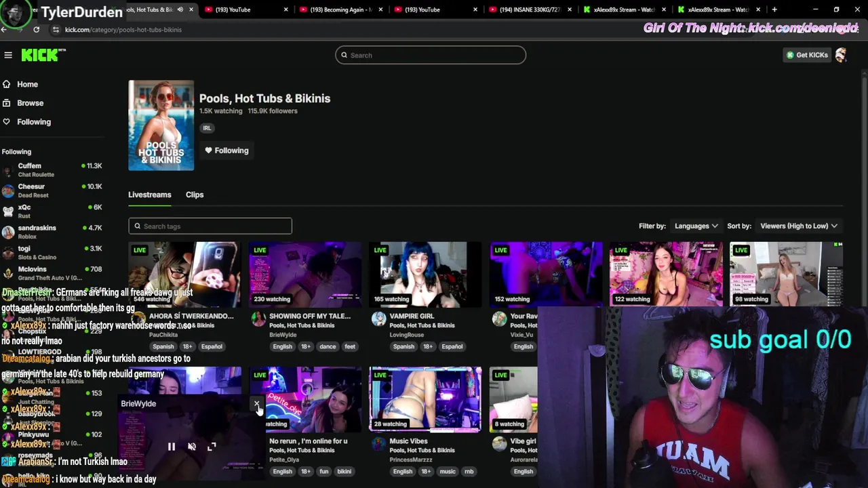
Task: Switch to first xAlexx89x Stream browser tab
Action: [x=624, y=9]
